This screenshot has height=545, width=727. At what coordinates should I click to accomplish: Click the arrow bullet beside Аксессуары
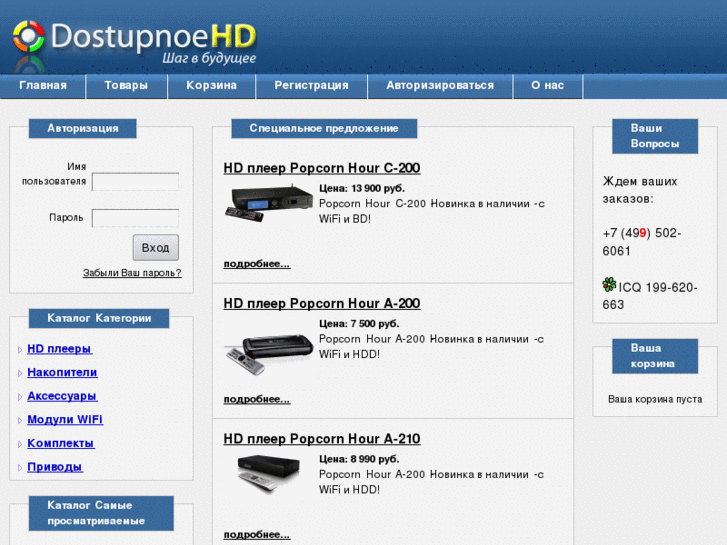(x=19, y=397)
